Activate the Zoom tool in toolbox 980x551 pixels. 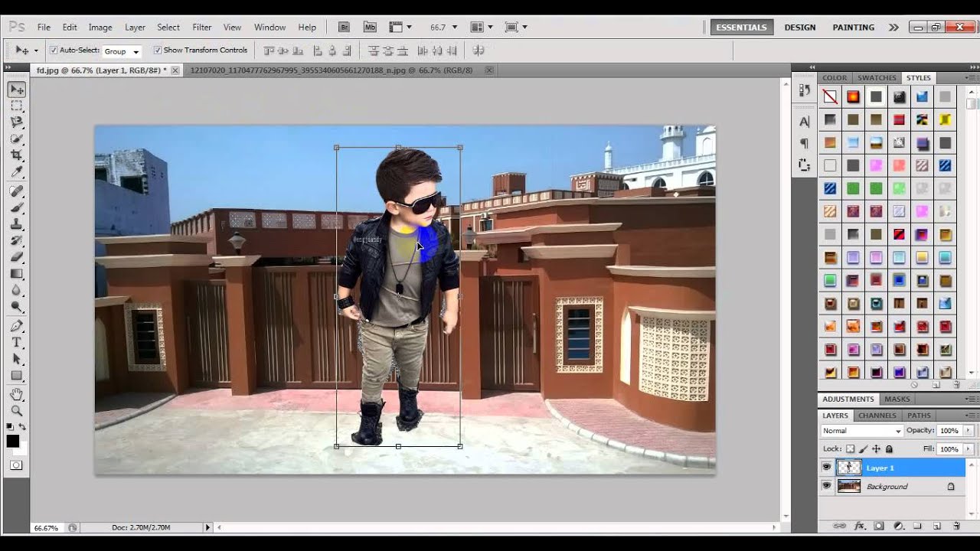click(16, 411)
